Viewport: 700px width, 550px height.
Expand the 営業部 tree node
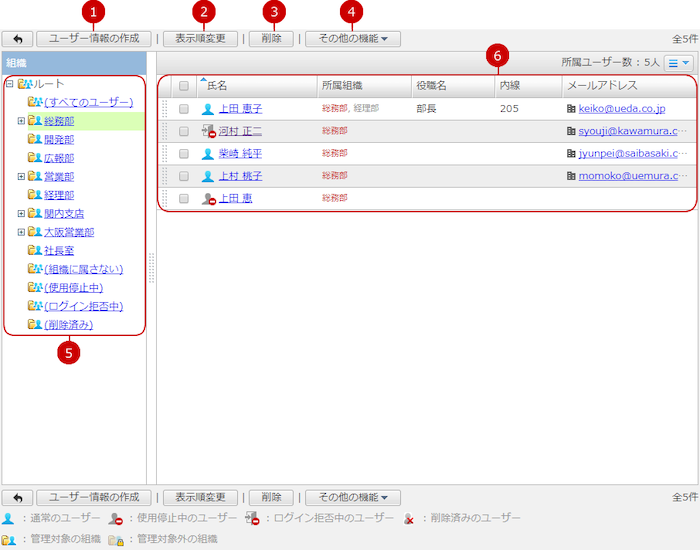point(21,177)
